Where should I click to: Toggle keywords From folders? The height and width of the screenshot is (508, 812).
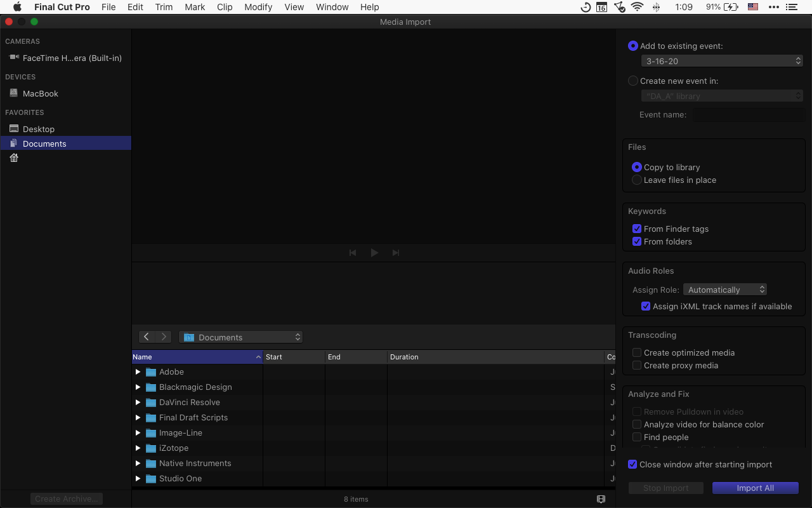(637, 242)
